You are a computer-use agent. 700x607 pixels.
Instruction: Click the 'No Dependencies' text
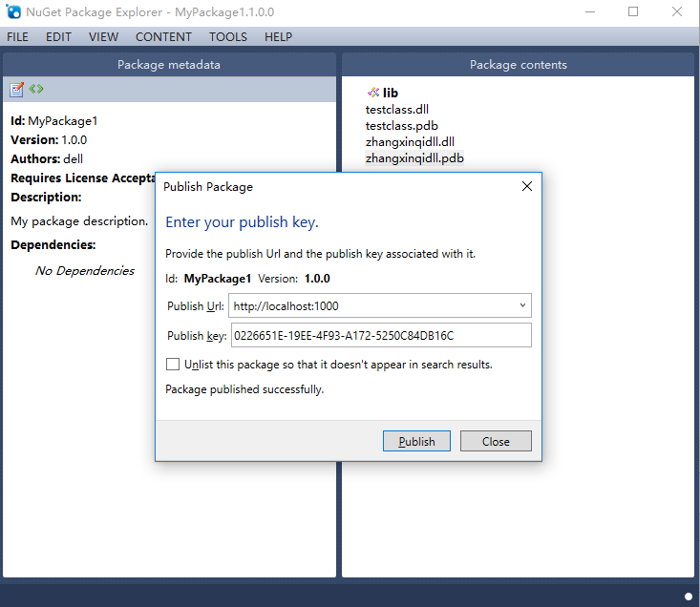click(x=85, y=271)
